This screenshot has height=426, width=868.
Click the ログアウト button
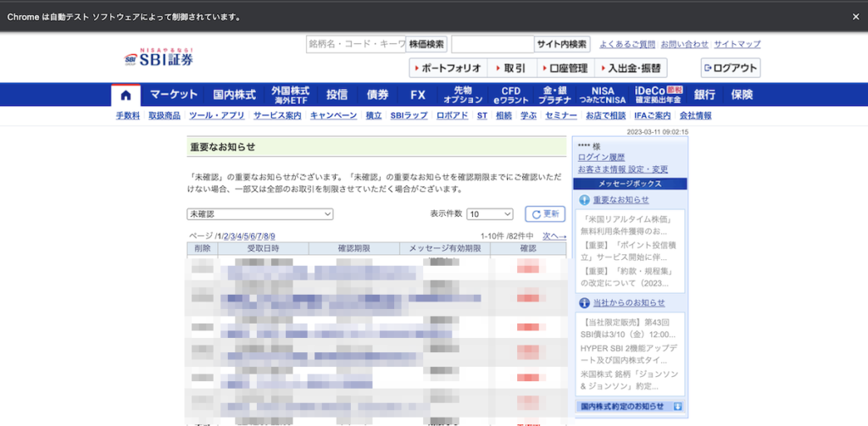pos(731,68)
